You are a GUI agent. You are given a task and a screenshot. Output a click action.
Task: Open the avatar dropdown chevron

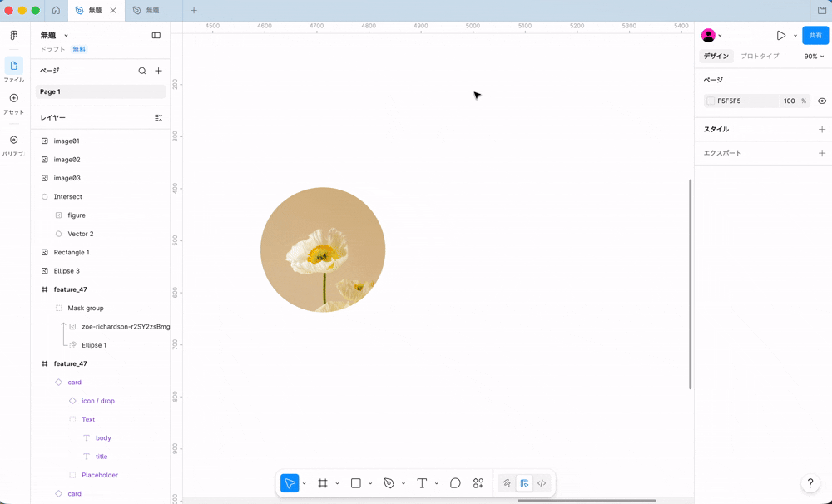tap(720, 36)
